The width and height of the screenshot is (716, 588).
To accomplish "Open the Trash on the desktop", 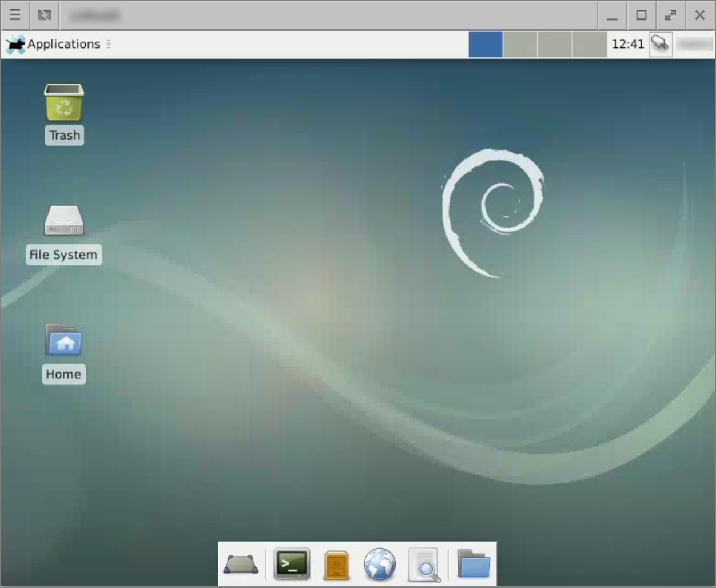I will (63, 103).
